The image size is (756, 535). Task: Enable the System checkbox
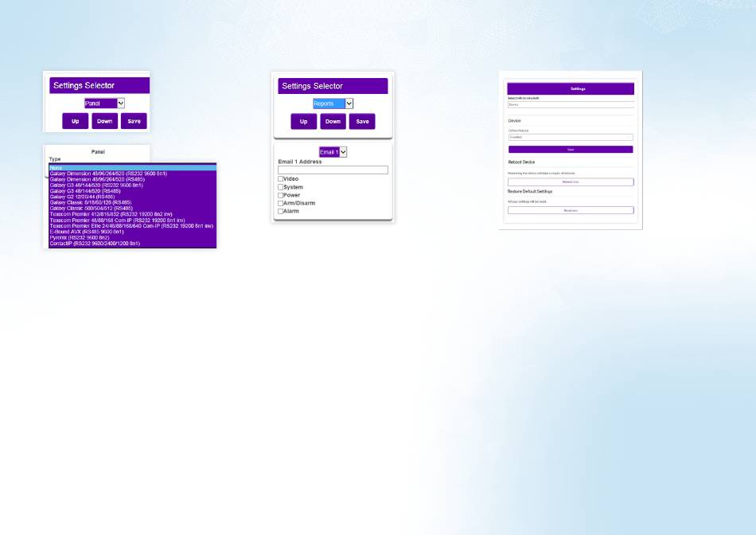pos(280,187)
